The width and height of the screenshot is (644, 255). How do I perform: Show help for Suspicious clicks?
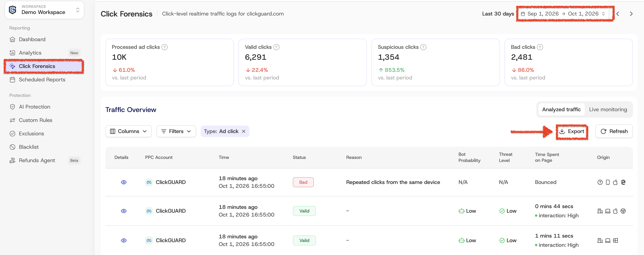point(423,47)
